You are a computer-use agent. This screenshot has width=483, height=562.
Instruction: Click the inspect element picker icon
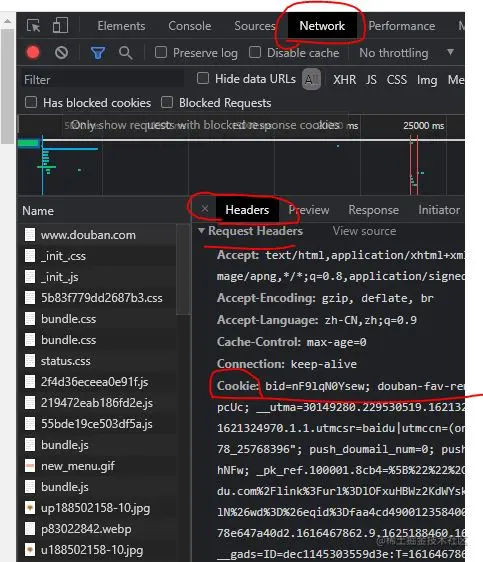point(33,25)
